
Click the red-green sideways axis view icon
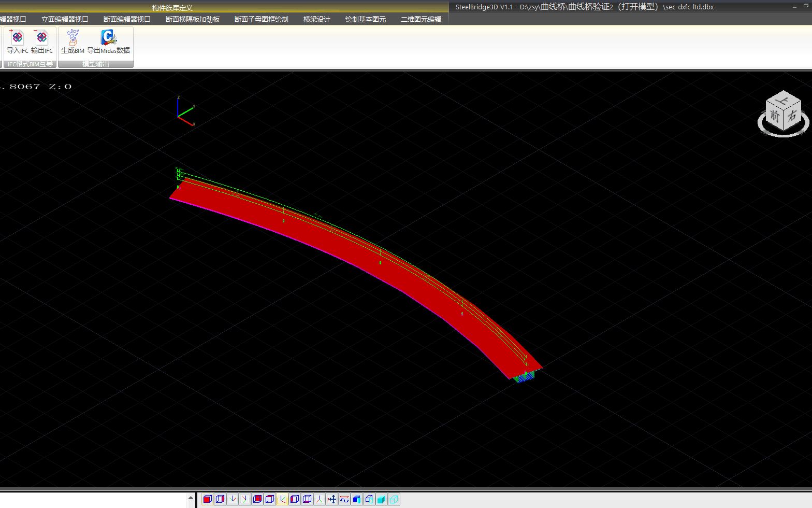[x=245, y=499]
